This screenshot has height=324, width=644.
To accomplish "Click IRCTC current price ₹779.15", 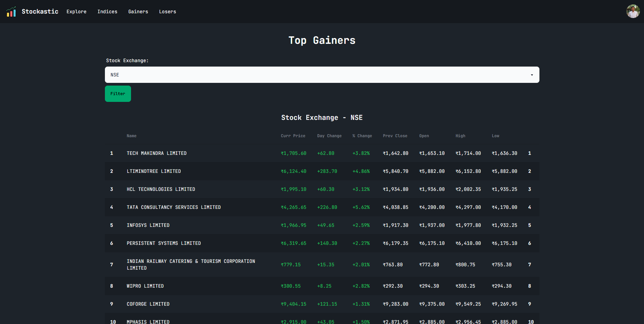I will 291,265.
